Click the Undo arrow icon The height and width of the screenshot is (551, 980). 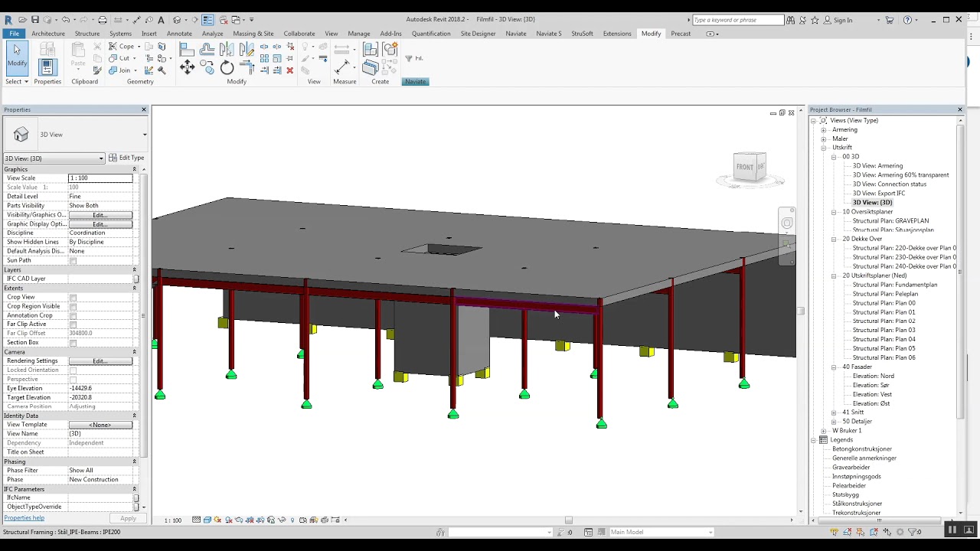pyautogui.click(x=66, y=20)
